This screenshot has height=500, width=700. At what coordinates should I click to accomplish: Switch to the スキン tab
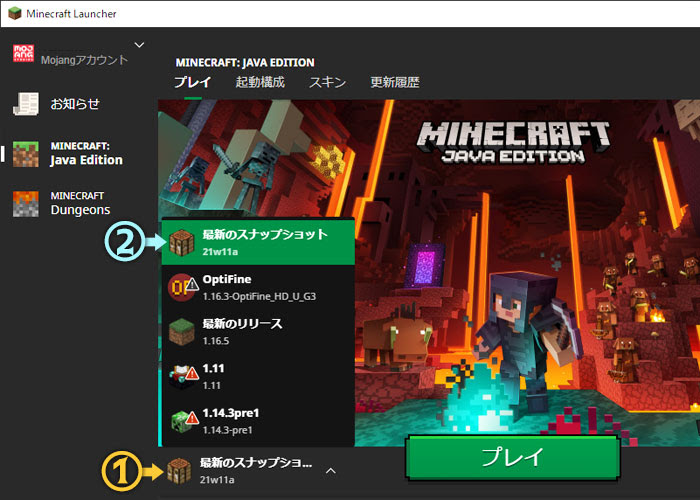tap(327, 82)
